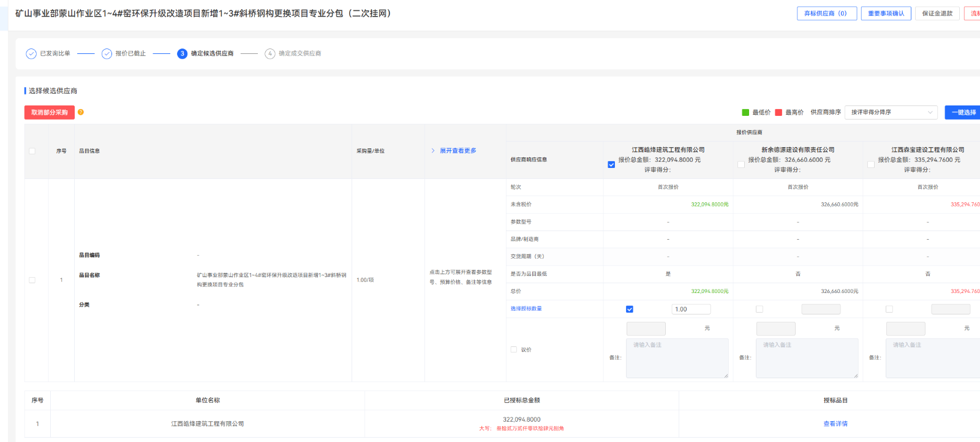This screenshot has height=442, width=980.
Task: Click the 重要事项确认 button
Action: [x=886, y=13]
